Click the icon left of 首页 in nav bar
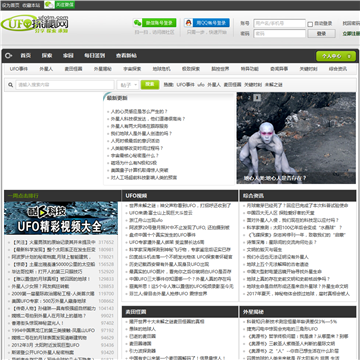 (9, 56)
